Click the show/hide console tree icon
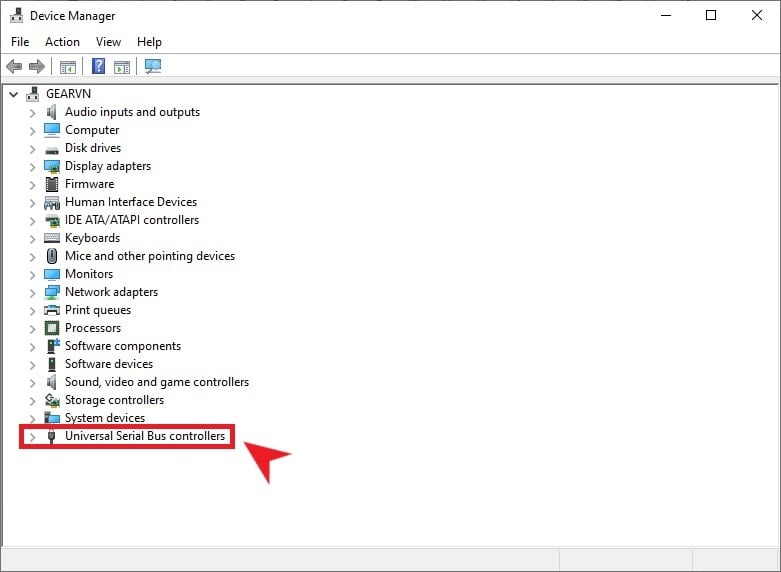This screenshot has height=572, width=781. 68,67
